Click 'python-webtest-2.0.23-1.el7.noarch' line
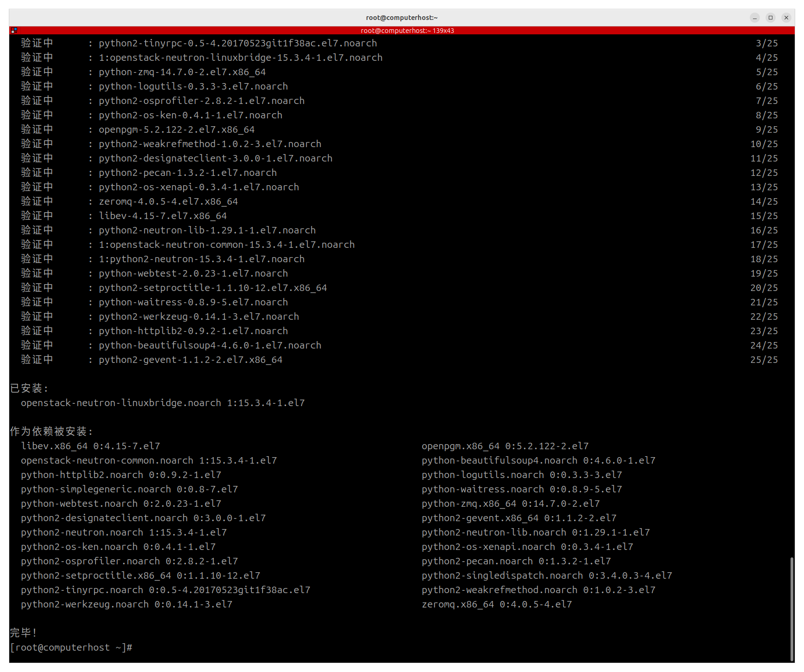The width and height of the screenshot is (804, 672). pyautogui.click(x=193, y=273)
